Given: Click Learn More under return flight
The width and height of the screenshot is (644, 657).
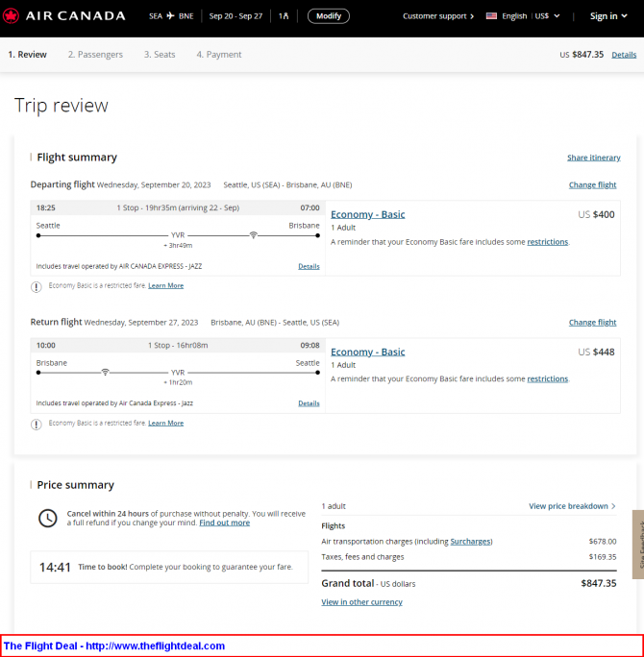Looking at the screenshot, I should (166, 424).
